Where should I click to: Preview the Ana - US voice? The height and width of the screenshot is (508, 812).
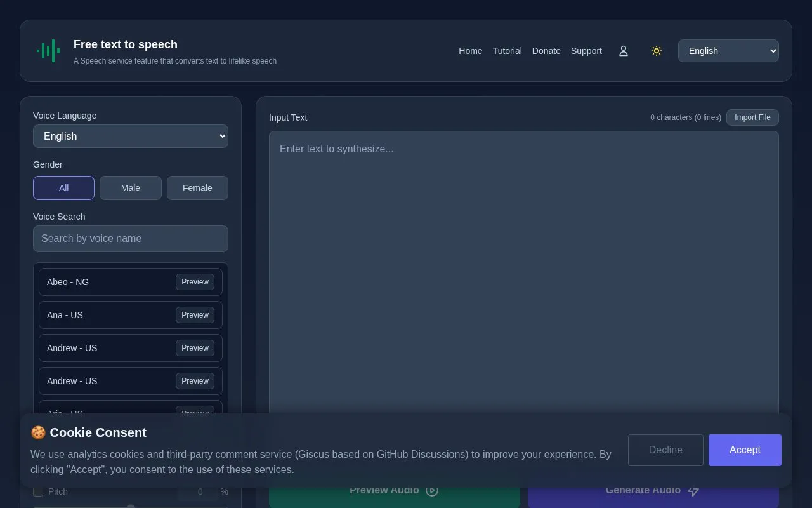click(x=195, y=315)
